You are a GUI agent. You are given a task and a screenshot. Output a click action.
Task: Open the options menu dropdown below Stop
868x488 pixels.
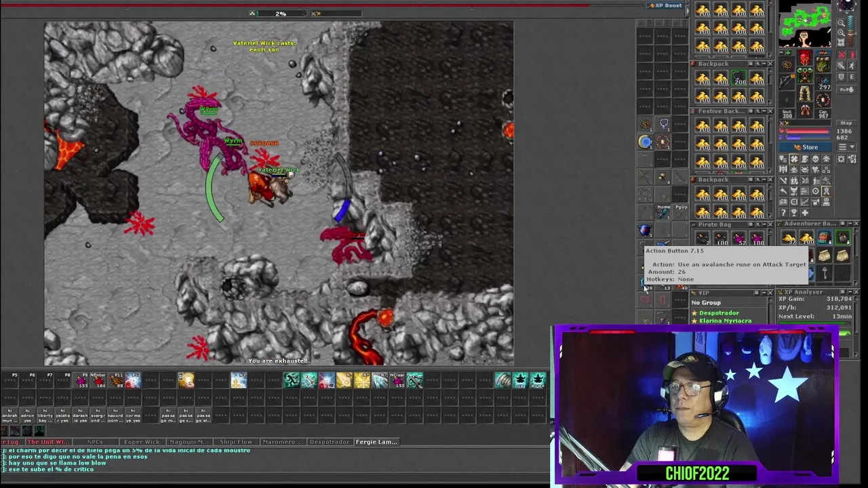tap(847, 146)
